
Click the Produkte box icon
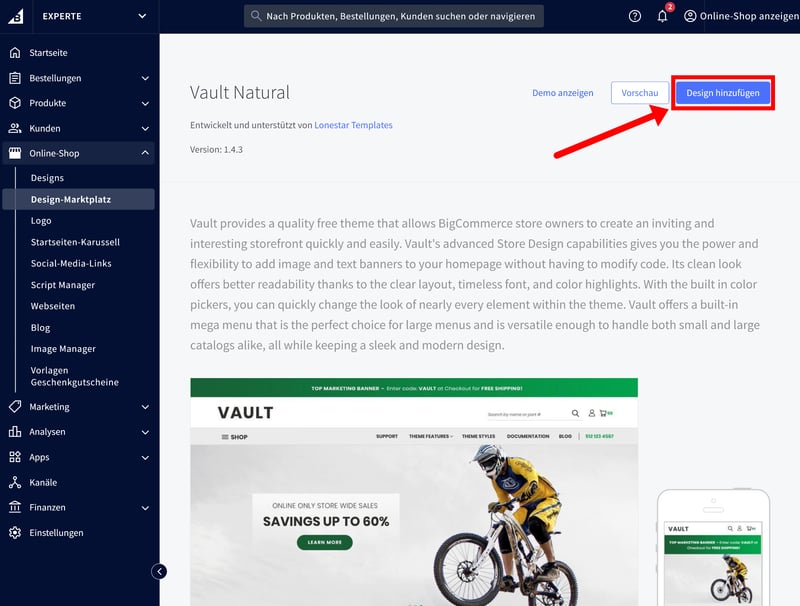15,103
